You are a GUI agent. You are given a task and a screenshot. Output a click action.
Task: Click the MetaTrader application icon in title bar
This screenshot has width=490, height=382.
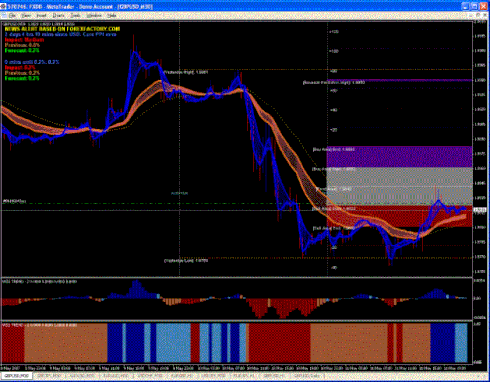pyautogui.click(x=3, y=6)
